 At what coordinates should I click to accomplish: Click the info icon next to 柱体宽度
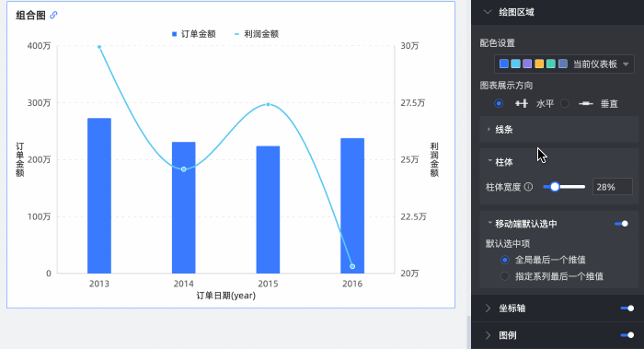click(529, 187)
